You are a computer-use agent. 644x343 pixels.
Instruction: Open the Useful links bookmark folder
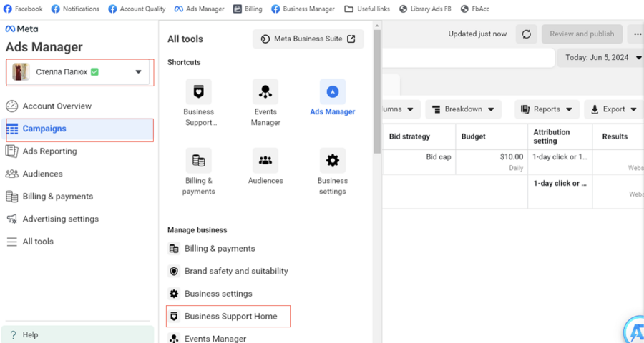(367, 9)
